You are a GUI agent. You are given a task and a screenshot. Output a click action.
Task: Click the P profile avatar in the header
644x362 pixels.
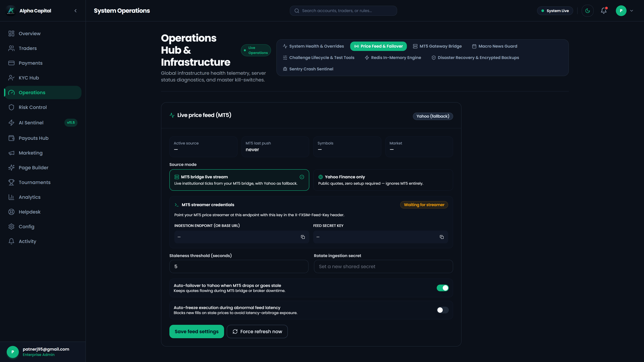(621, 11)
